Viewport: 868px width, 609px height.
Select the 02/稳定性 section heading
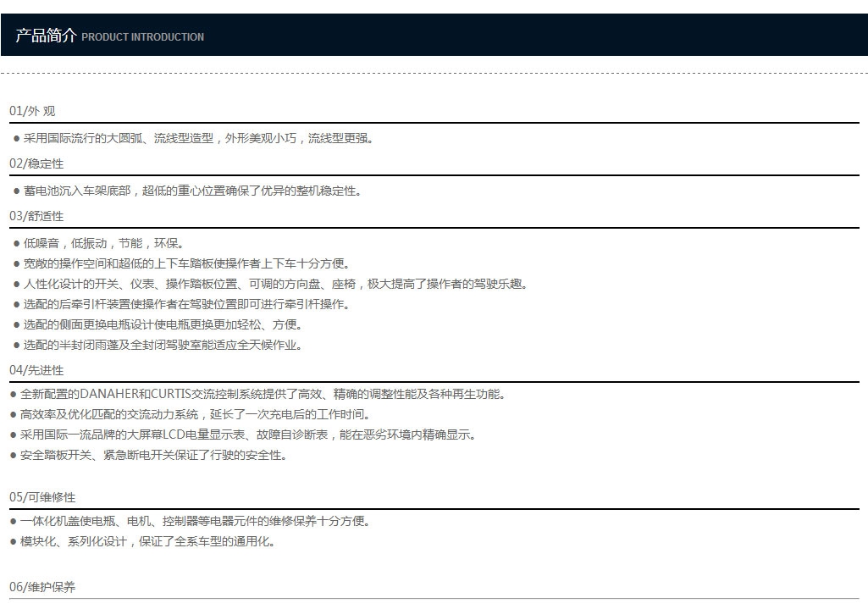point(36,163)
